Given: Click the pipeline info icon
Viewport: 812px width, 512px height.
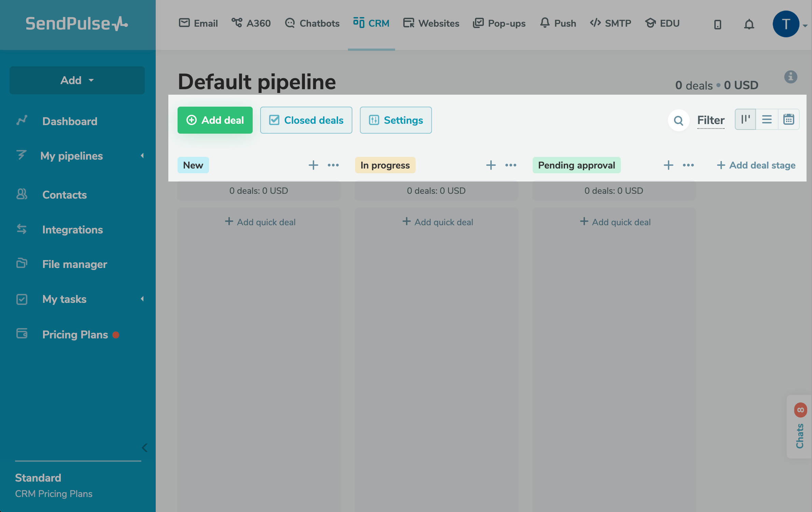Looking at the screenshot, I should point(790,77).
